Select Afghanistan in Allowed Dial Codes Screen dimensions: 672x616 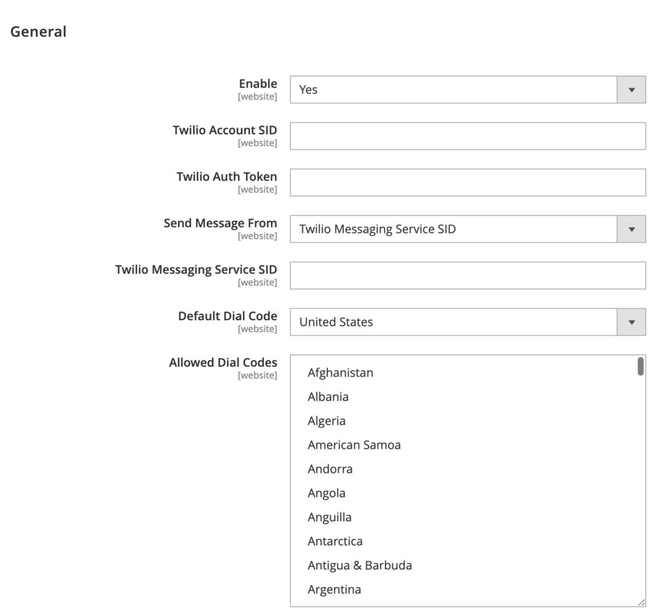pyautogui.click(x=341, y=373)
